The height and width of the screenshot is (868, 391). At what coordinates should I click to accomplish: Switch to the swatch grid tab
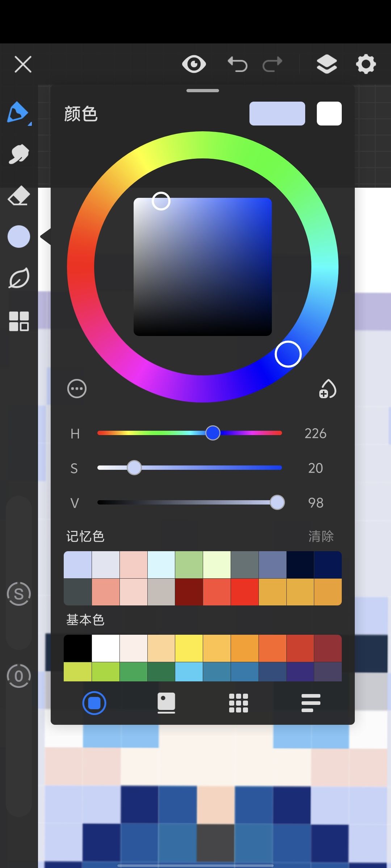[239, 703]
